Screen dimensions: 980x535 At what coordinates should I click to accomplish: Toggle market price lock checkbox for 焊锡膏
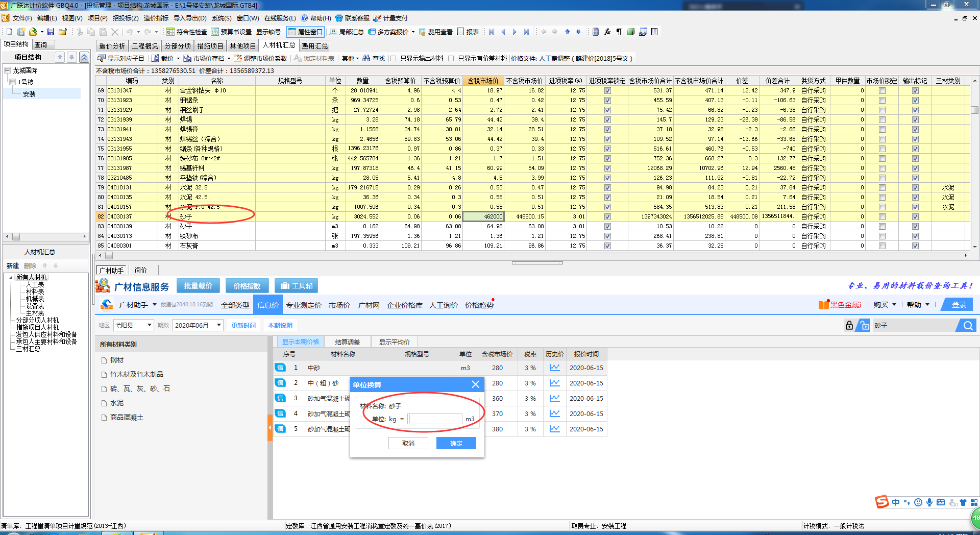coord(882,129)
